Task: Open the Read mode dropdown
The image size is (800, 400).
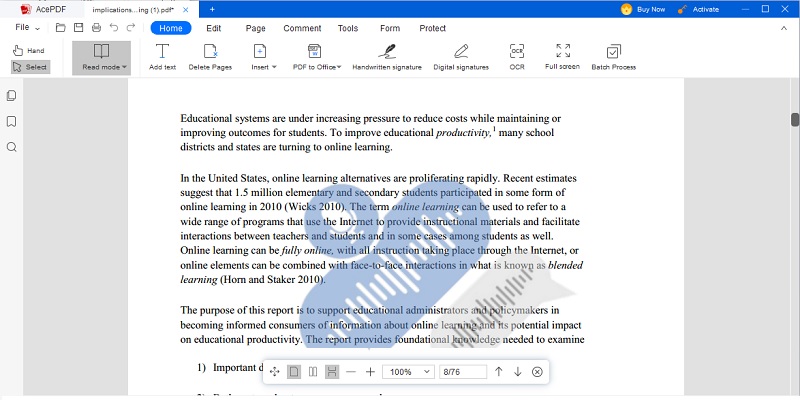Action: tap(102, 58)
